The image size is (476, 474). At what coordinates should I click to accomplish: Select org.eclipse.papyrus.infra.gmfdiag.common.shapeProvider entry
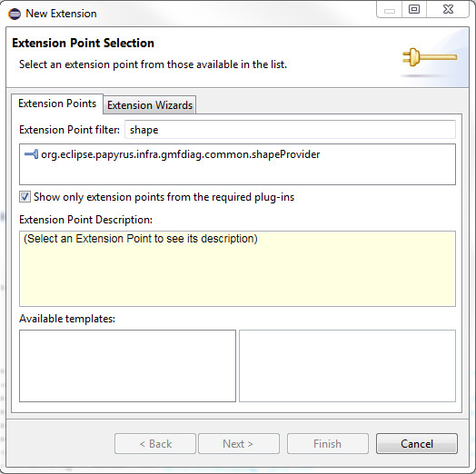(x=181, y=154)
